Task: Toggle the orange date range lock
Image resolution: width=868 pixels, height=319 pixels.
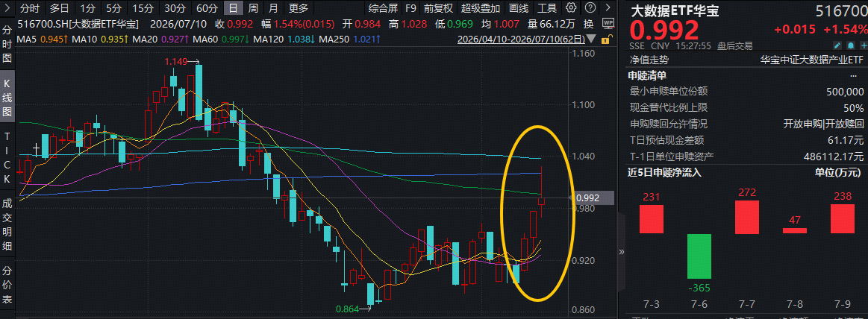Action: pyautogui.click(x=608, y=40)
